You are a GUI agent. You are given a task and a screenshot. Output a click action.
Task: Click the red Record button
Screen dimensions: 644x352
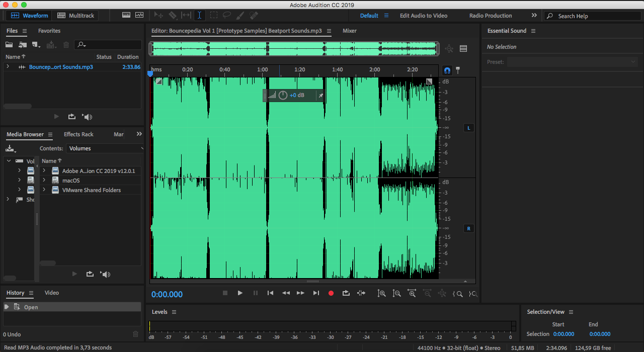pyautogui.click(x=331, y=293)
